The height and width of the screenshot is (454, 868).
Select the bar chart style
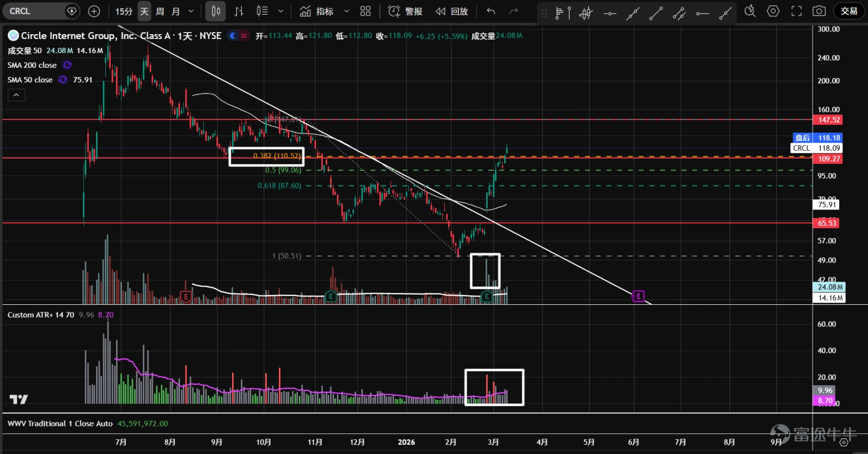[239, 11]
